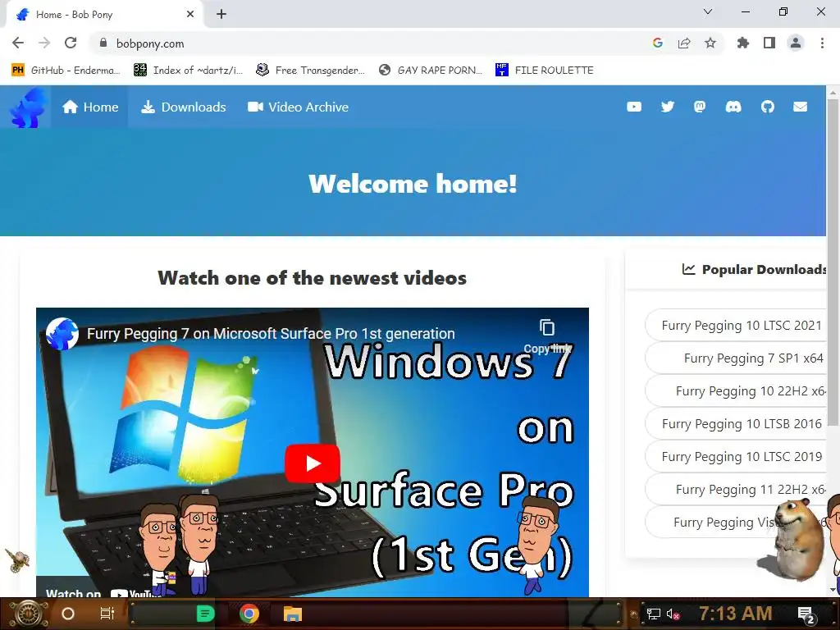
Task: Click the Bob Pony logo in the navbar
Action: (x=28, y=107)
